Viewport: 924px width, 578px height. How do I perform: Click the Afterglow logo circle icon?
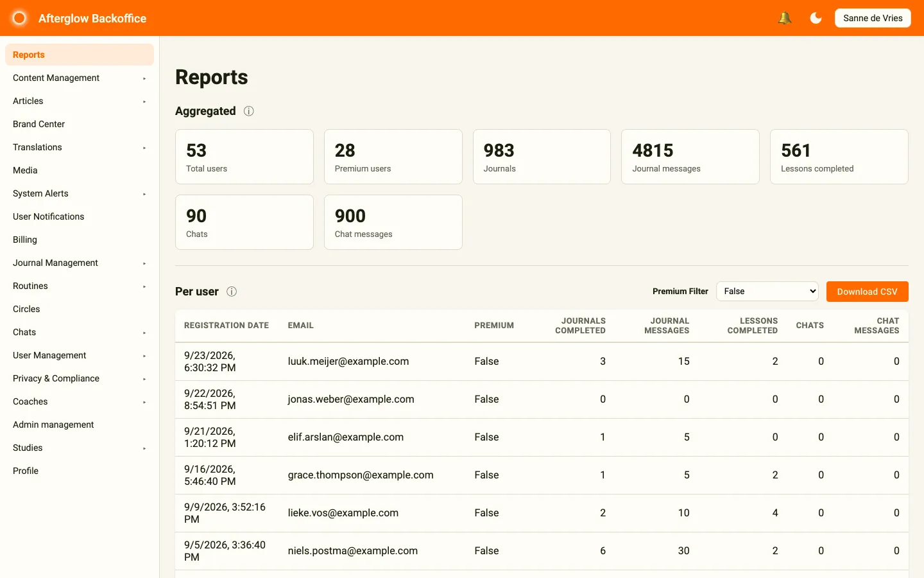pyautogui.click(x=19, y=18)
